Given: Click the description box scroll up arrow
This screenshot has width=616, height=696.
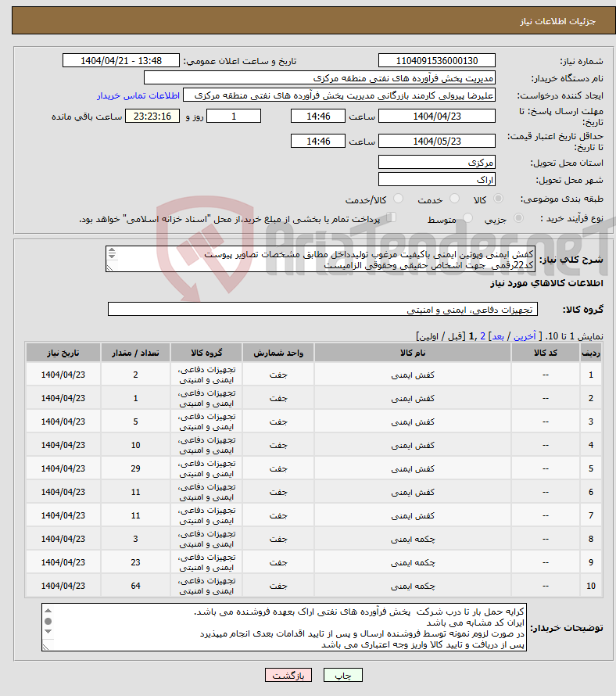Looking at the screenshot, I should (x=112, y=251).
